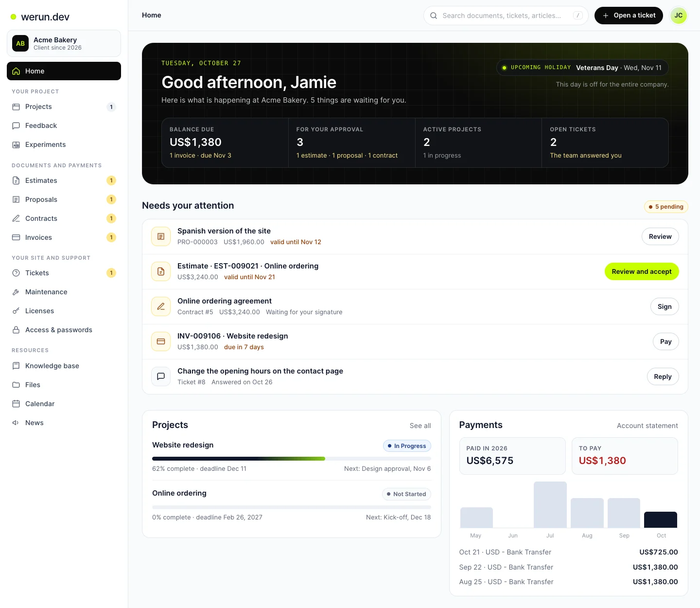The image size is (700, 608).
Task: Open a ticket using the black button
Action: tap(629, 16)
